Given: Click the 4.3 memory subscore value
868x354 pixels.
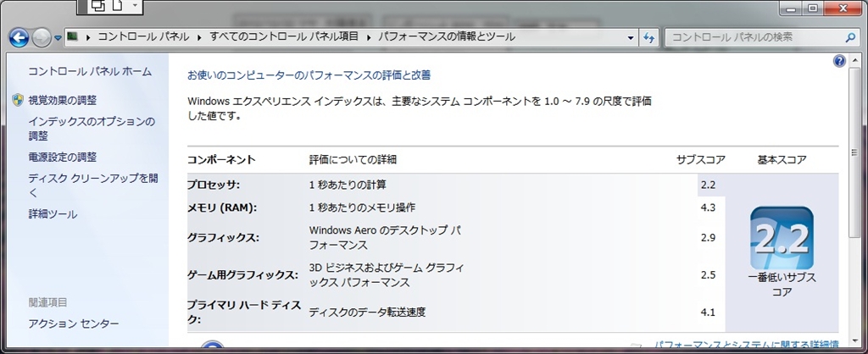Looking at the screenshot, I should [708, 208].
